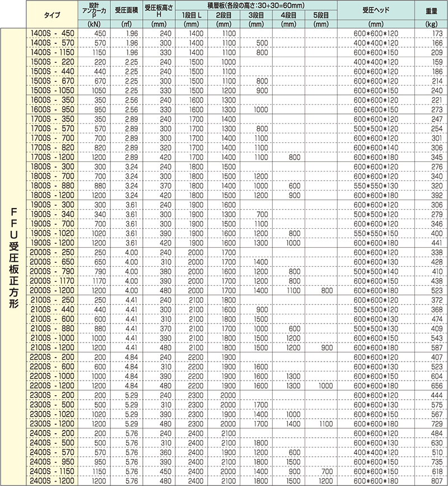The image size is (448, 486).
Task: Click head size 600*600*140 in 1700S - 820 row
Action: click(x=376, y=147)
